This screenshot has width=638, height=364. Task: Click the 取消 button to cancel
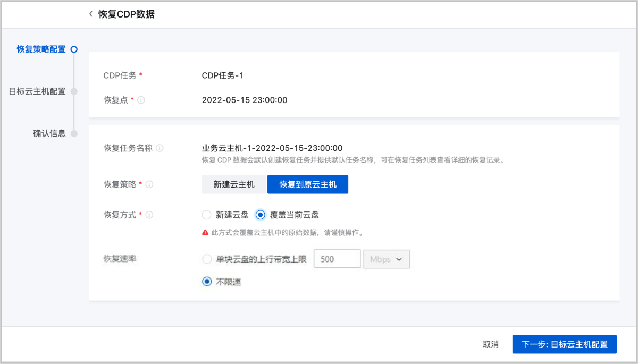[490, 344]
